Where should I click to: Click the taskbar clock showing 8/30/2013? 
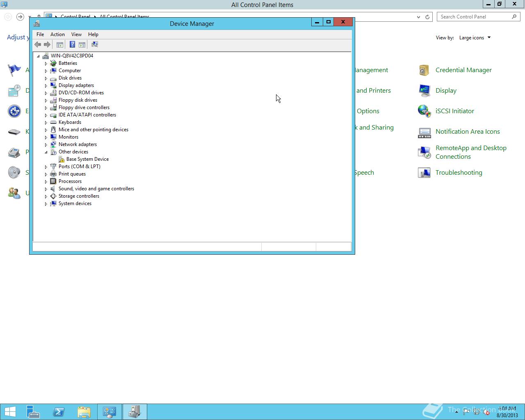507,412
